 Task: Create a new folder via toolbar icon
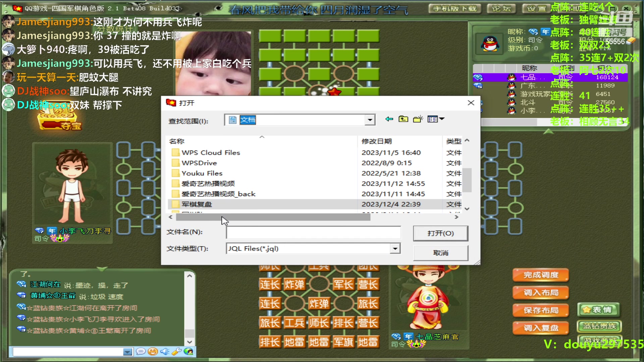pos(418,119)
